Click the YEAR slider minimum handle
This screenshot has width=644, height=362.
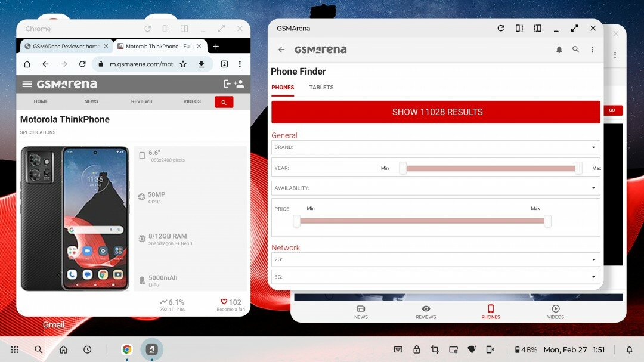click(403, 168)
